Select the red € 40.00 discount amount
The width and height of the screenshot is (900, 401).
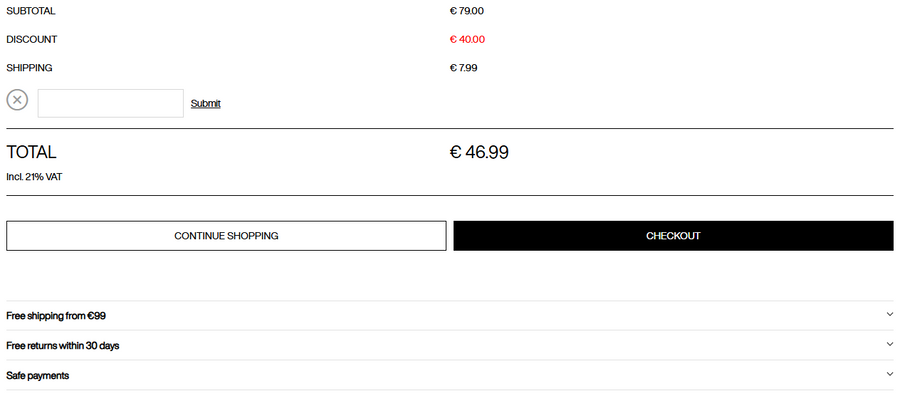tap(467, 40)
